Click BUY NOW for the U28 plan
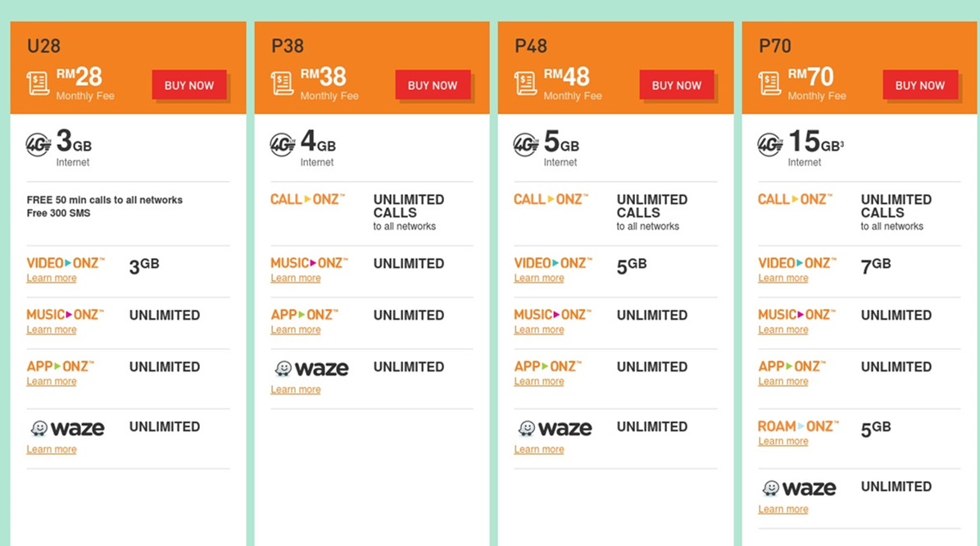The image size is (980, 546). 188,85
